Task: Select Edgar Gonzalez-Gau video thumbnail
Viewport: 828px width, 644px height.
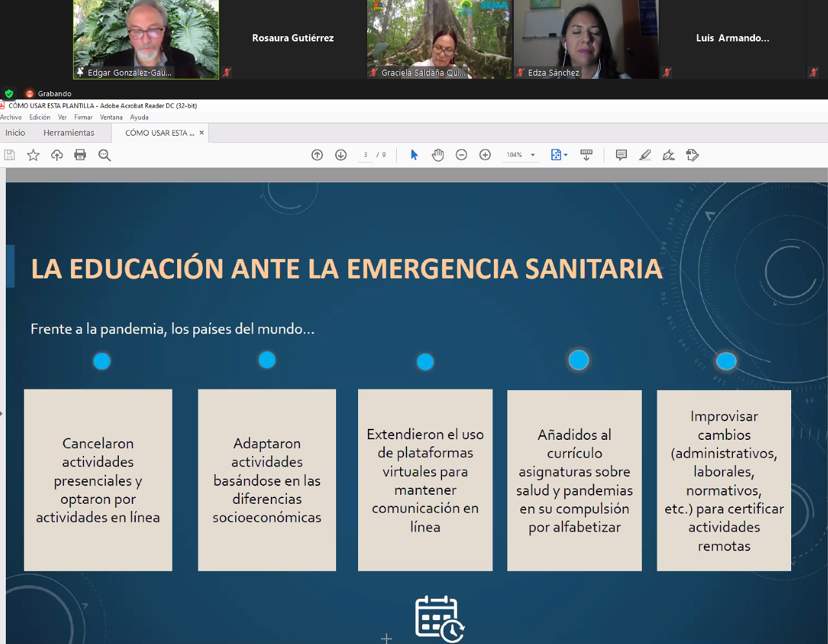Action: pyautogui.click(x=146, y=39)
